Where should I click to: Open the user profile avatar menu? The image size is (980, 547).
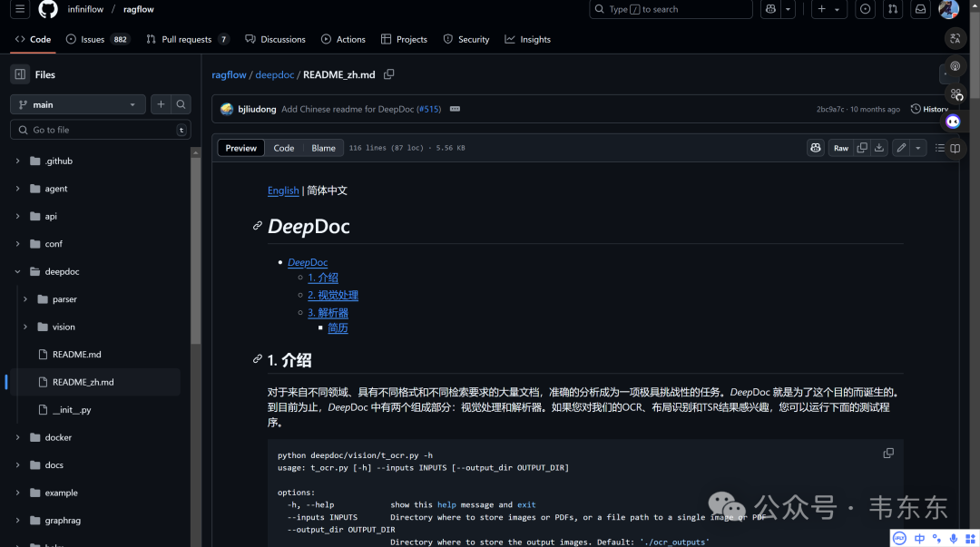pos(949,9)
